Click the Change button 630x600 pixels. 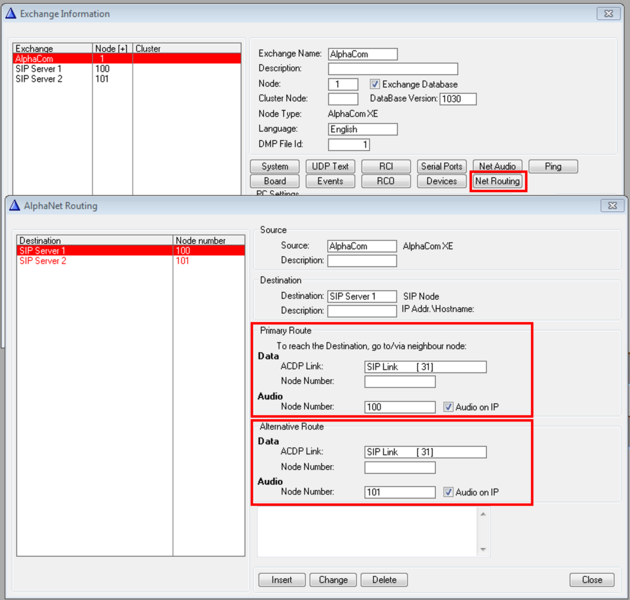333,580
